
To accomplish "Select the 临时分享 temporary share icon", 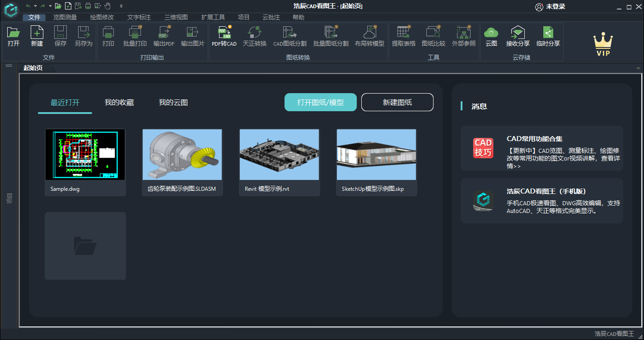I will coord(548,33).
